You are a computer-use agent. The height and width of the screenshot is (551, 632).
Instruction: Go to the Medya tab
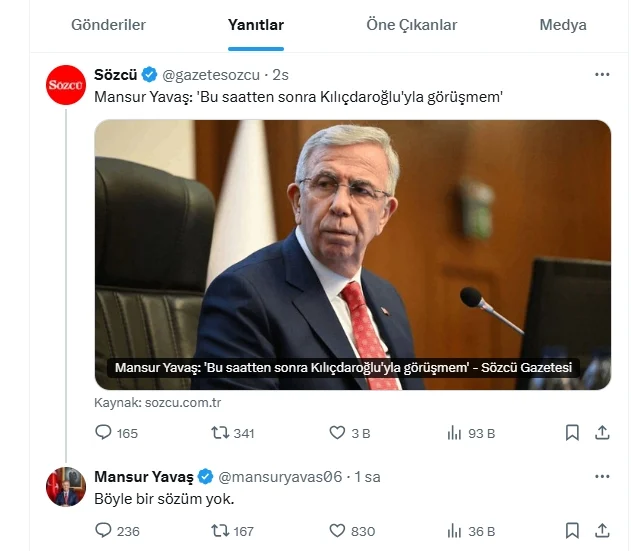563,25
